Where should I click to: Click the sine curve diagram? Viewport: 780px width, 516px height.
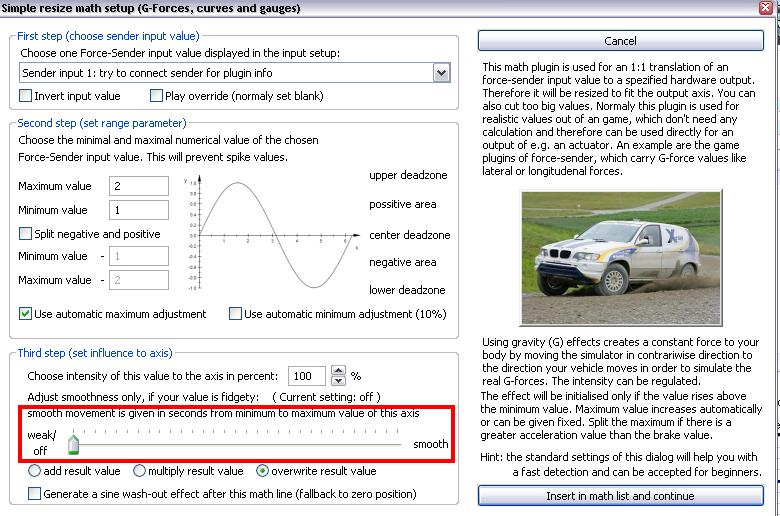coord(271,233)
